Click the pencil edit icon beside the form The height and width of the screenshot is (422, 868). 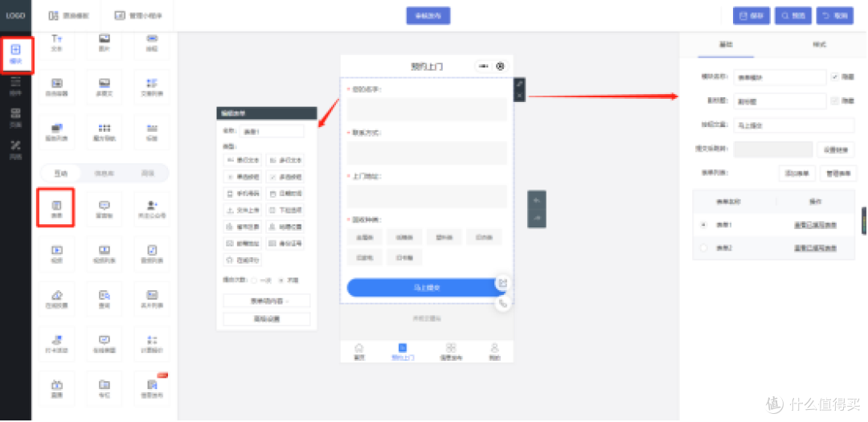tap(519, 84)
